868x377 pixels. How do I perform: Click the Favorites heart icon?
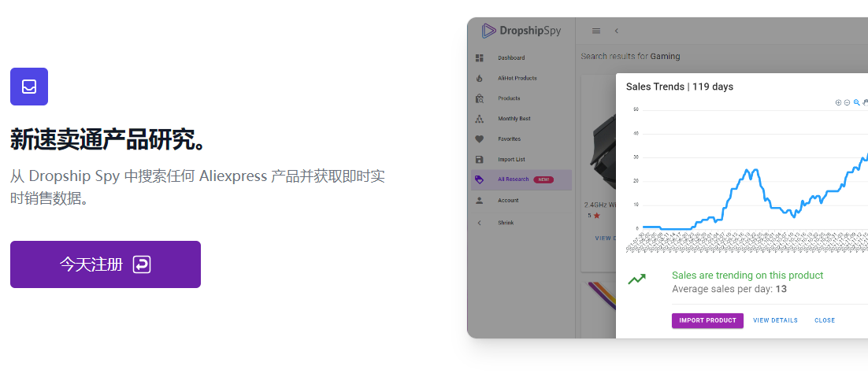point(480,139)
